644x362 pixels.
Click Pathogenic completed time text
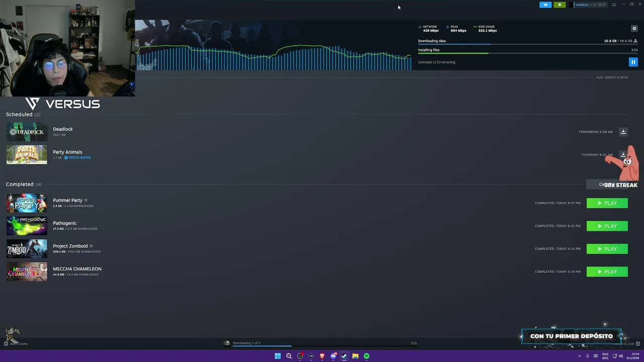[x=557, y=226]
